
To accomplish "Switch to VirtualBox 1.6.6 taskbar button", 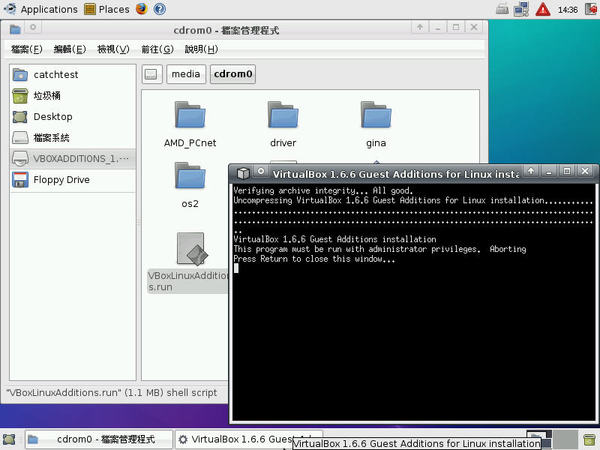I will click(x=249, y=440).
